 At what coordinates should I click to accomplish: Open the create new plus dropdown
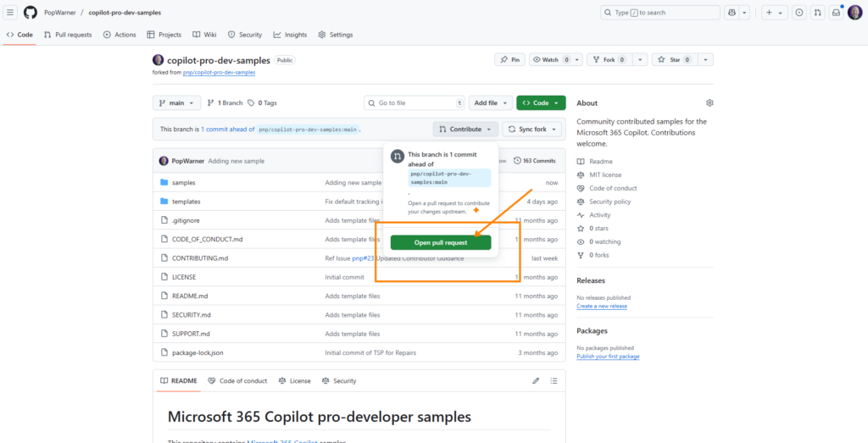775,13
